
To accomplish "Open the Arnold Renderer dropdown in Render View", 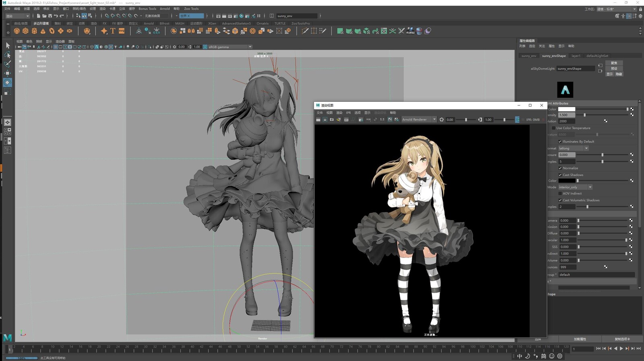I will tap(419, 120).
